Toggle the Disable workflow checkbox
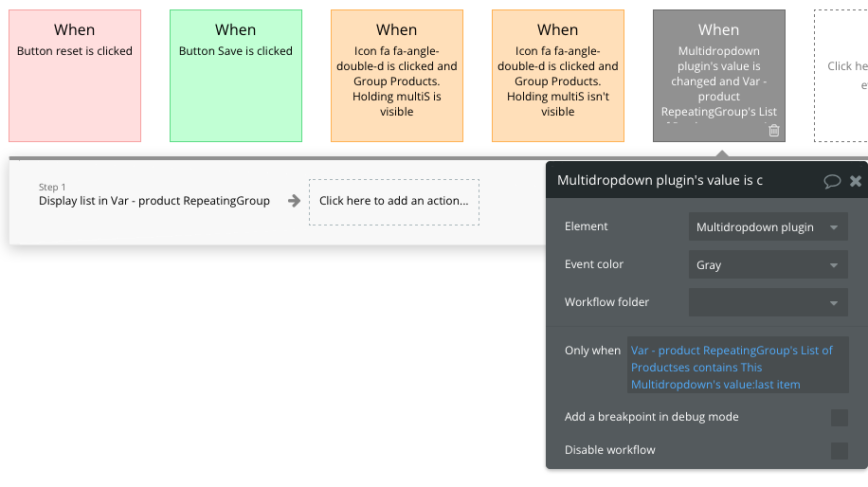This screenshot has height=487, width=868. click(839, 450)
